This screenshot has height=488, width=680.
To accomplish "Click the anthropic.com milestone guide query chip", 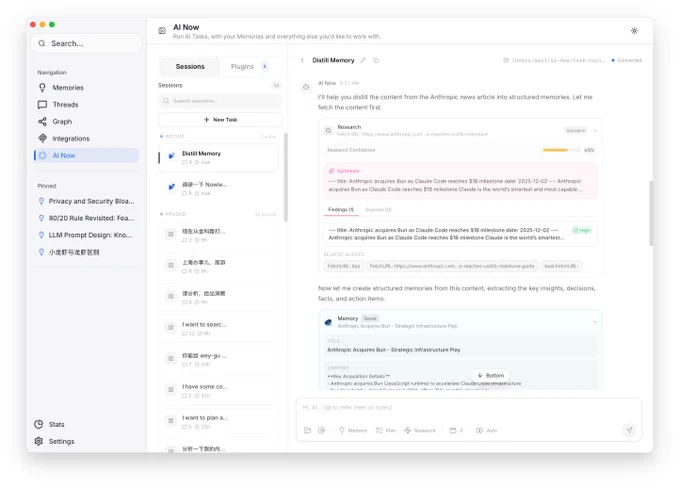I will click(452, 266).
